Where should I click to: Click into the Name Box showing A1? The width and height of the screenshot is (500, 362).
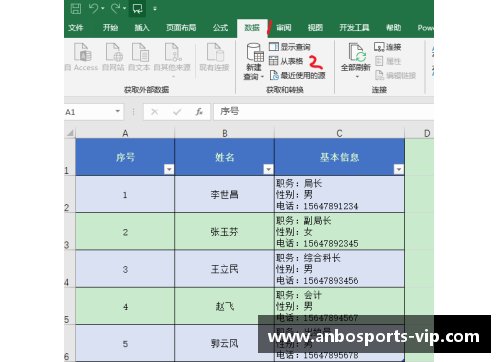88,112
